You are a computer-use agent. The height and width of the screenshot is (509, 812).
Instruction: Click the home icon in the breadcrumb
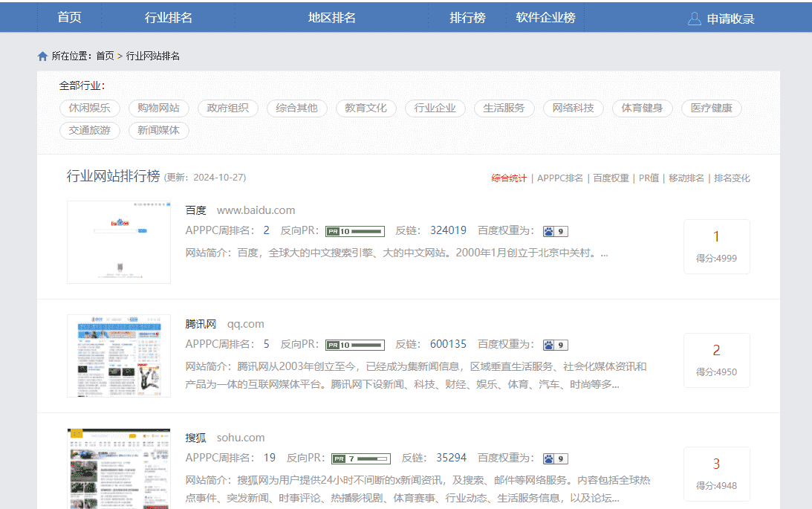point(42,56)
